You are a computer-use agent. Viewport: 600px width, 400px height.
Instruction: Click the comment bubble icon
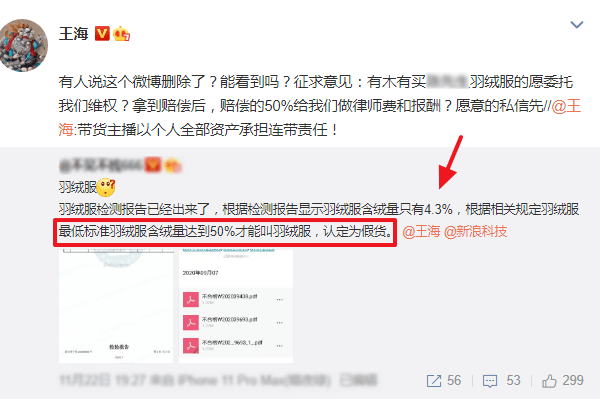point(490,381)
